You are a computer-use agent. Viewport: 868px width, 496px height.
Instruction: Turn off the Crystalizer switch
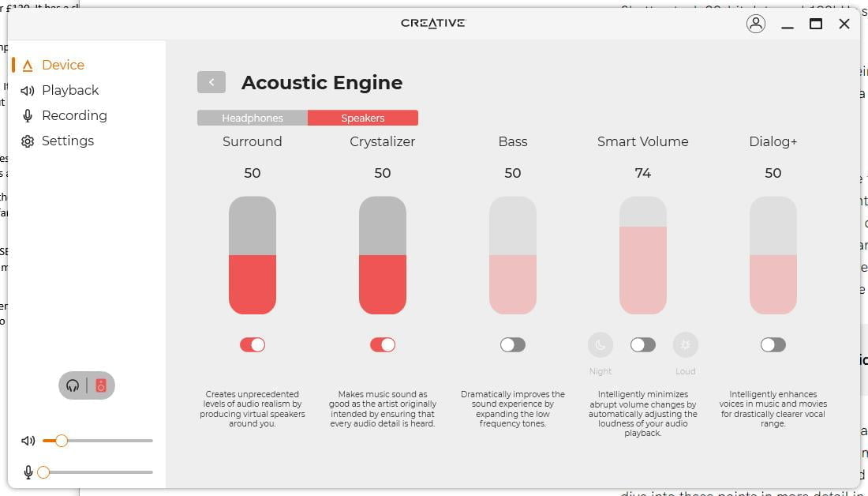(x=383, y=345)
